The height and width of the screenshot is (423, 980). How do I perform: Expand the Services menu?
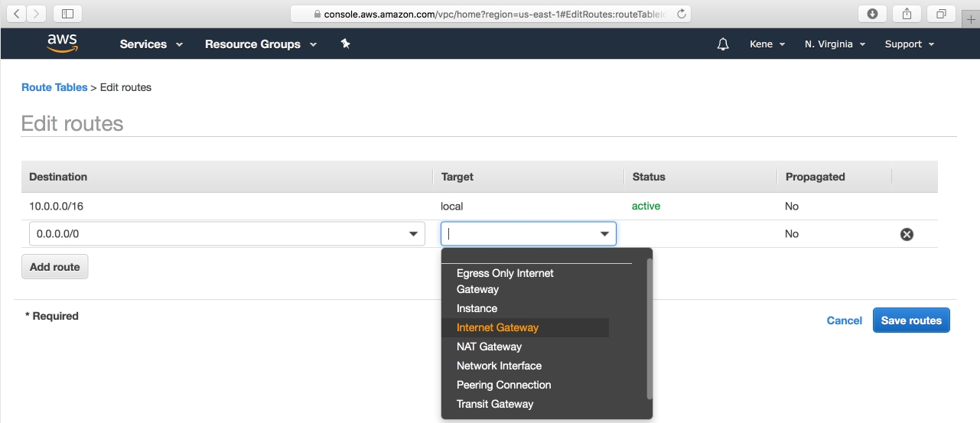(151, 44)
